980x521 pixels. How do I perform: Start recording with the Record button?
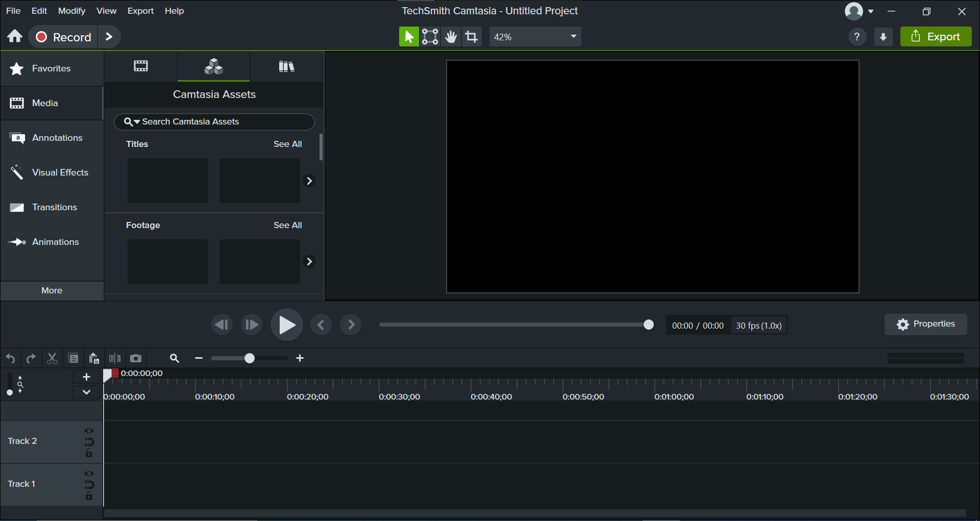pyautogui.click(x=63, y=37)
